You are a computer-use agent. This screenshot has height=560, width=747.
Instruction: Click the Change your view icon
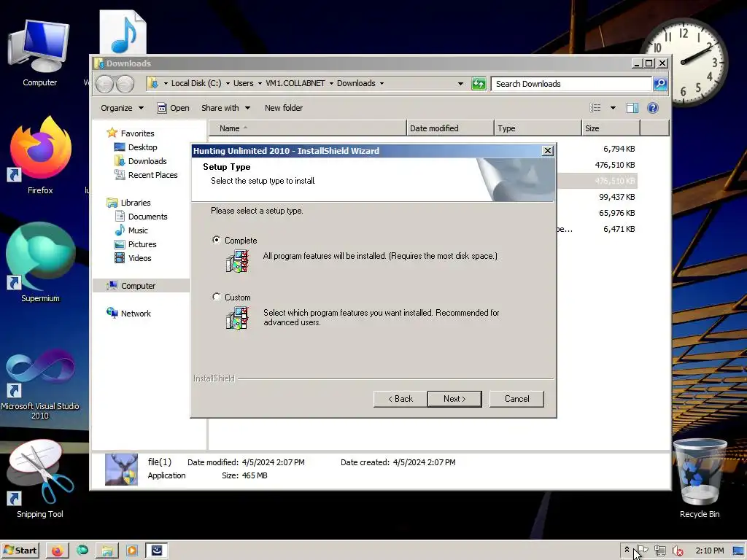(x=595, y=108)
